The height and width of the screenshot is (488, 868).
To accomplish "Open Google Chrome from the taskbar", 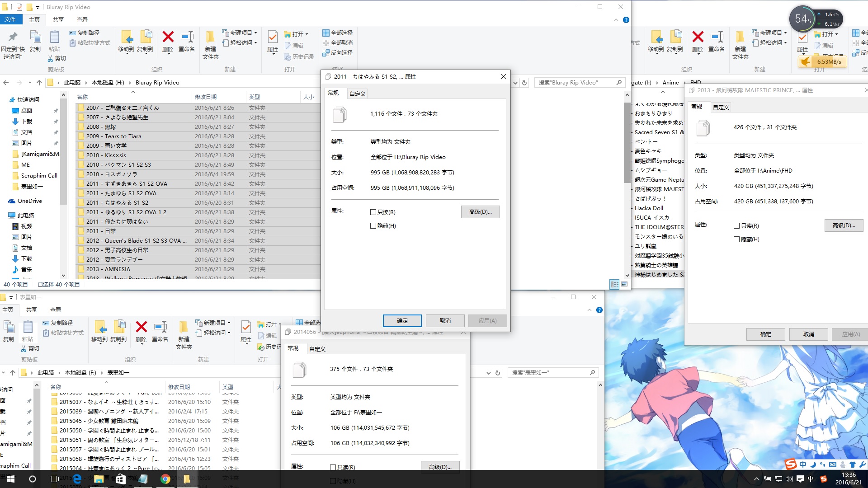I will 165,479.
